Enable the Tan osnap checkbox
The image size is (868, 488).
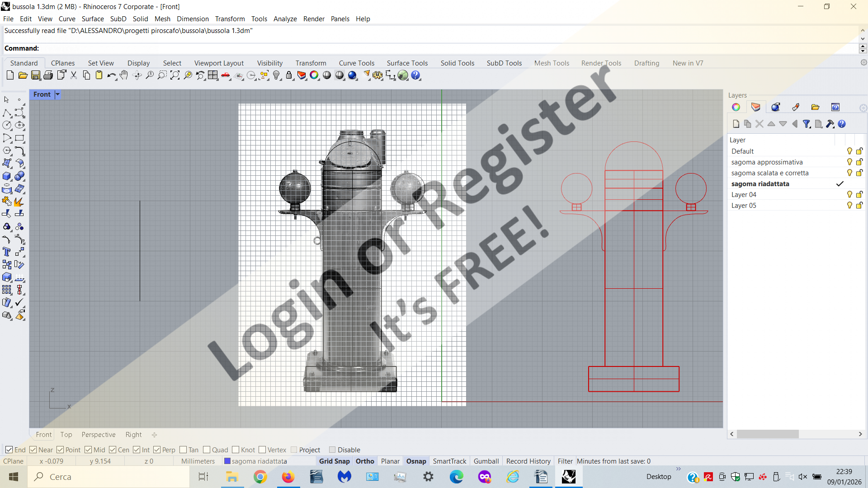183,450
